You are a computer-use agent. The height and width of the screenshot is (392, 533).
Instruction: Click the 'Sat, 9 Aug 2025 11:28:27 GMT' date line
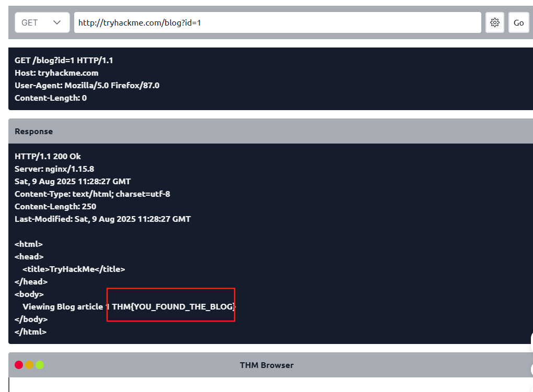(73, 182)
